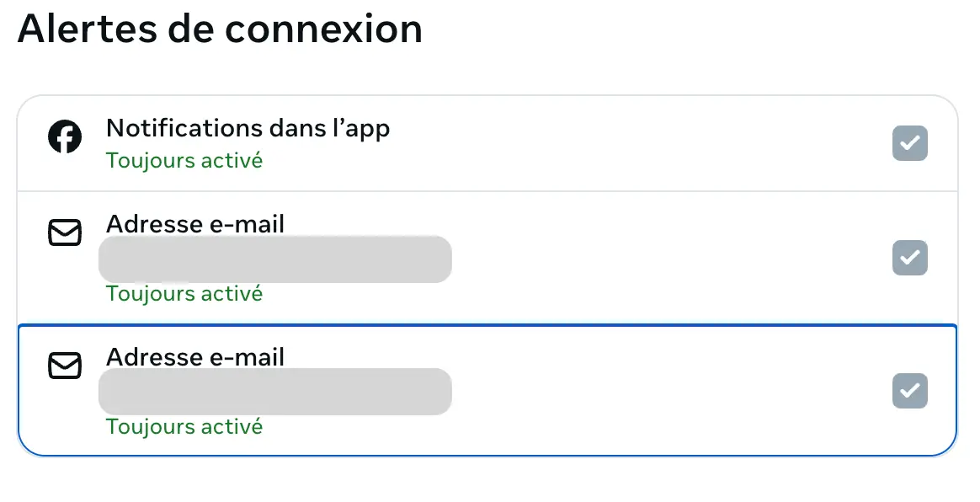Image resolution: width=980 pixels, height=502 pixels.
Task: Toggle the Notifications dans l'app checkbox
Action: point(909,143)
